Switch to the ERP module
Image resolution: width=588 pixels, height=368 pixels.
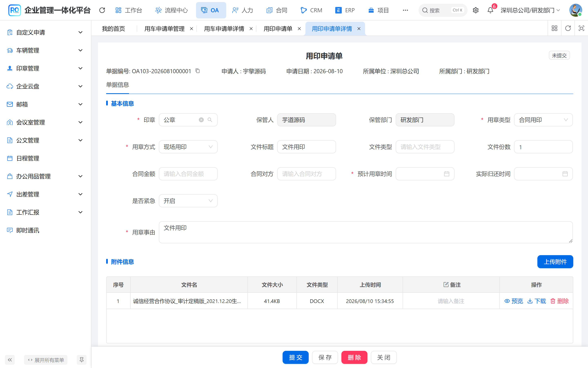pos(345,10)
